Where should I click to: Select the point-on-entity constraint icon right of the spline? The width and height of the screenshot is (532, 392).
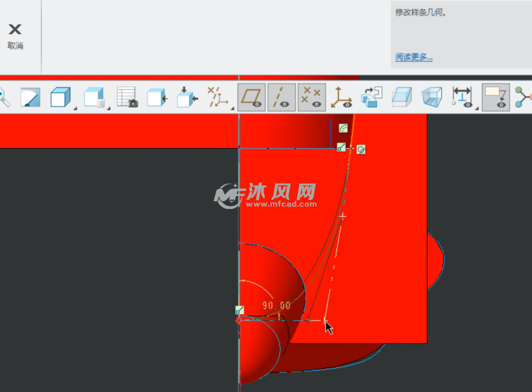(361, 150)
